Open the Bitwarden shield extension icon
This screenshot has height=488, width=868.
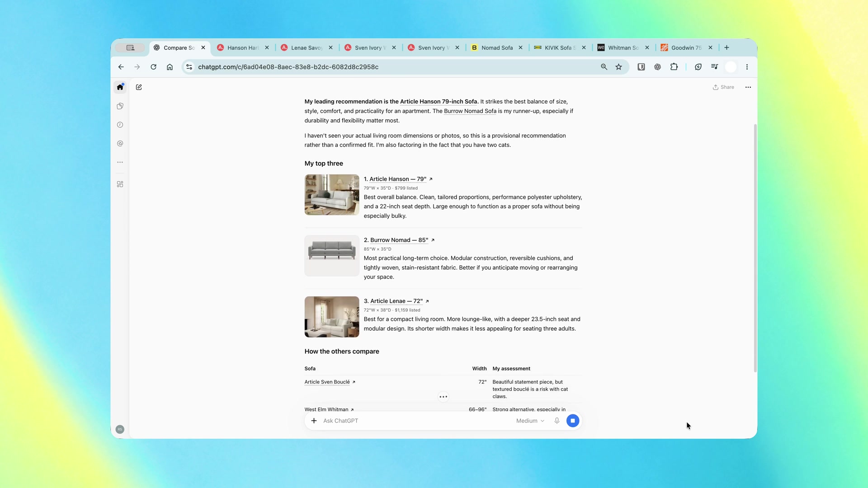tap(641, 67)
